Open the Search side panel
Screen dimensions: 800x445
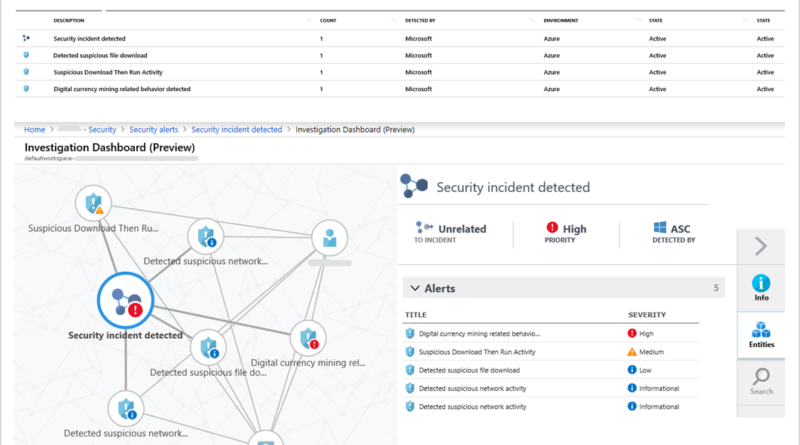tap(761, 382)
